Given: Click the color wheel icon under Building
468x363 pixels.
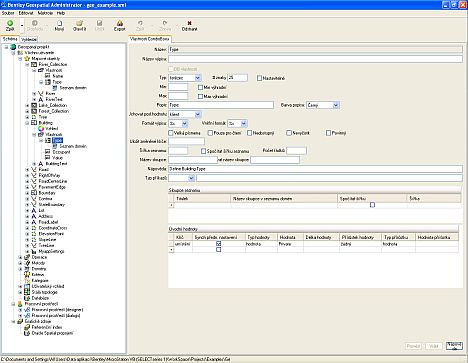Looking at the screenshot, I should click(41, 129).
